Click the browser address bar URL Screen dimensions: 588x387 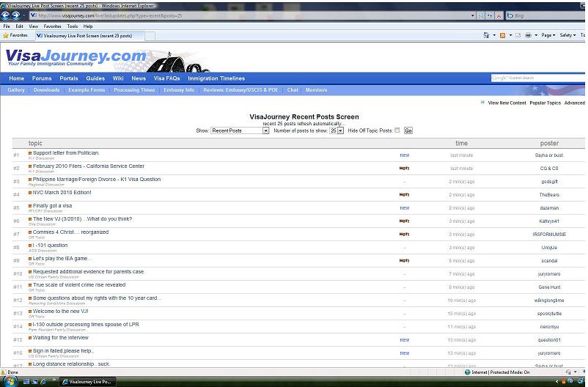click(111, 15)
